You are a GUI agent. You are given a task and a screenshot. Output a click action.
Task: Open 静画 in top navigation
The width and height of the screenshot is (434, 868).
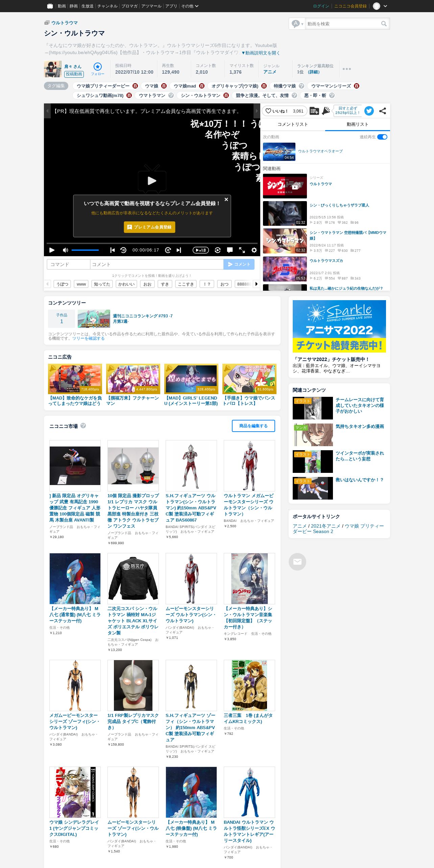coord(74,6)
